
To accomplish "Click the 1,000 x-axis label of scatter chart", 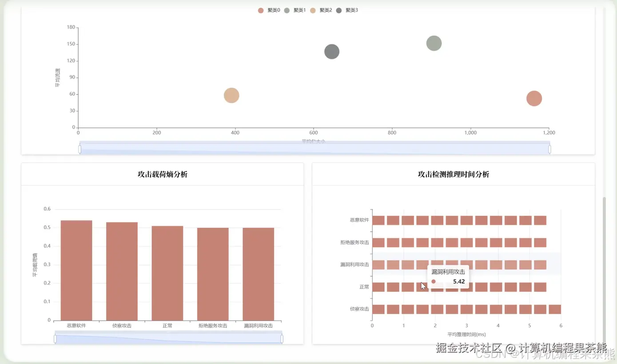I will point(470,133).
